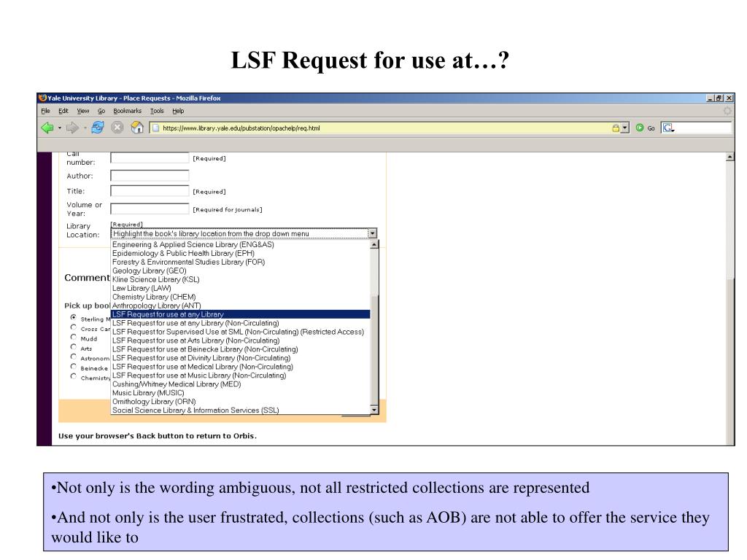Click the Forward arrow toolbar button
The width and height of the screenshot is (747, 560).
click(x=72, y=128)
